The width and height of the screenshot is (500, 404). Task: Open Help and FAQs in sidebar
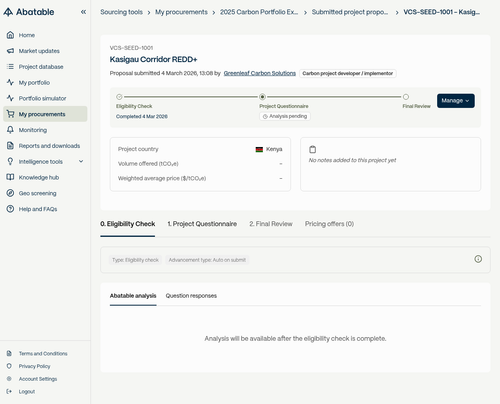click(45, 209)
